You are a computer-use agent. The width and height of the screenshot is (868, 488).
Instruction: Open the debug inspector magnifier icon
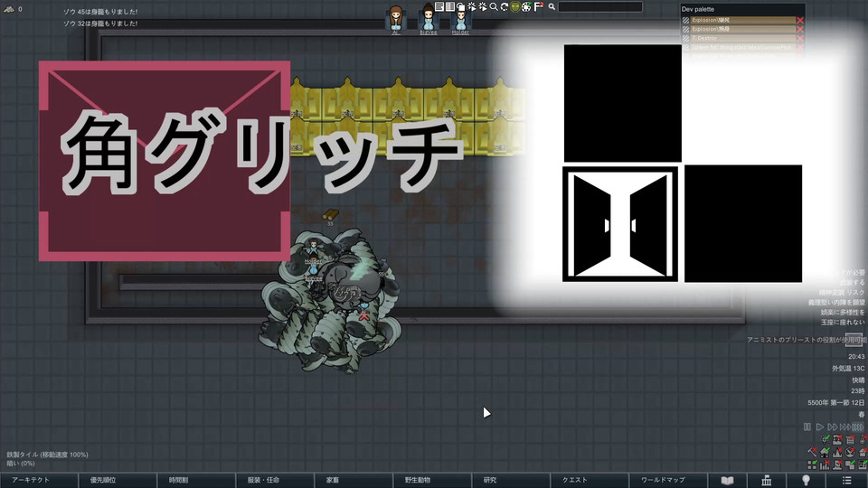pos(494,6)
